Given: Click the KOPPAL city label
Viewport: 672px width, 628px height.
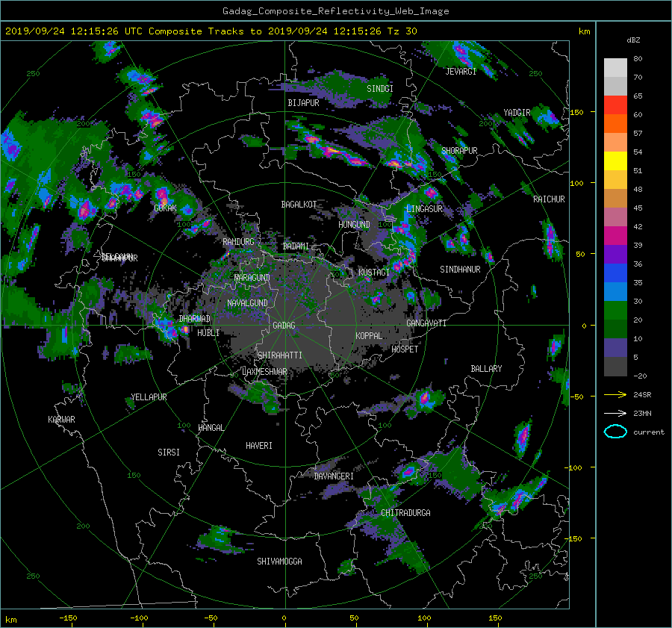Looking at the screenshot, I should tap(369, 336).
